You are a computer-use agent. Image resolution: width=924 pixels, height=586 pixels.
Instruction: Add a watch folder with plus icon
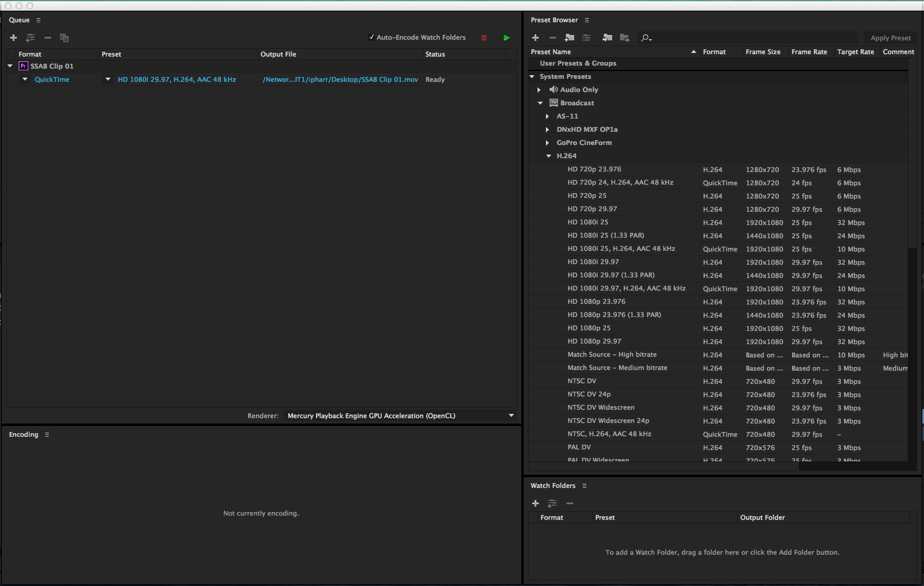tap(535, 503)
